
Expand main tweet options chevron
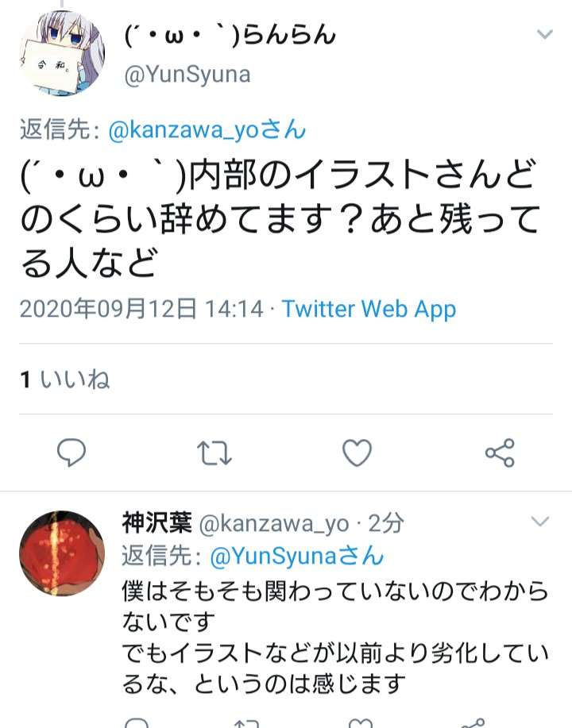pyautogui.click(x=544, y=34)
